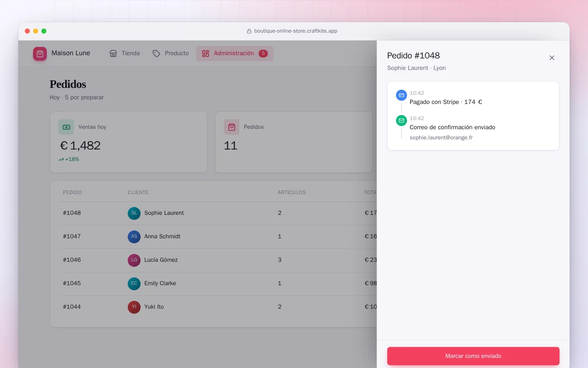Click the red notification badge showing 5
Image resolution: width=588 pixels, height=368 pixels.
pyautogui.click(x=263, y=53)
